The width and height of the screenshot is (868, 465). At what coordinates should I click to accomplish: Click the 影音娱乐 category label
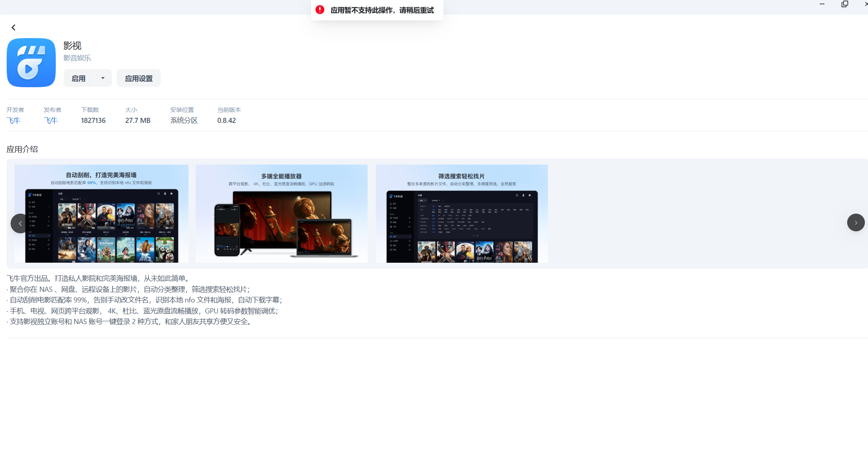tap(77, 58)
